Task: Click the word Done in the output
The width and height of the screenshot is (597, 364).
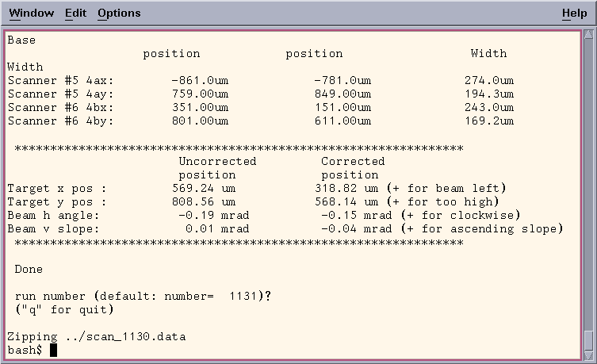Action: 29,270
